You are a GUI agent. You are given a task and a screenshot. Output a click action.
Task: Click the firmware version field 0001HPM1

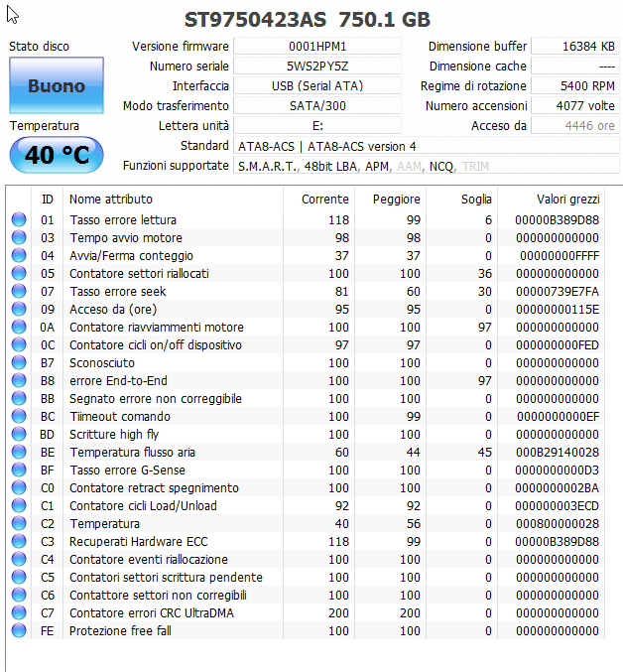317,46
